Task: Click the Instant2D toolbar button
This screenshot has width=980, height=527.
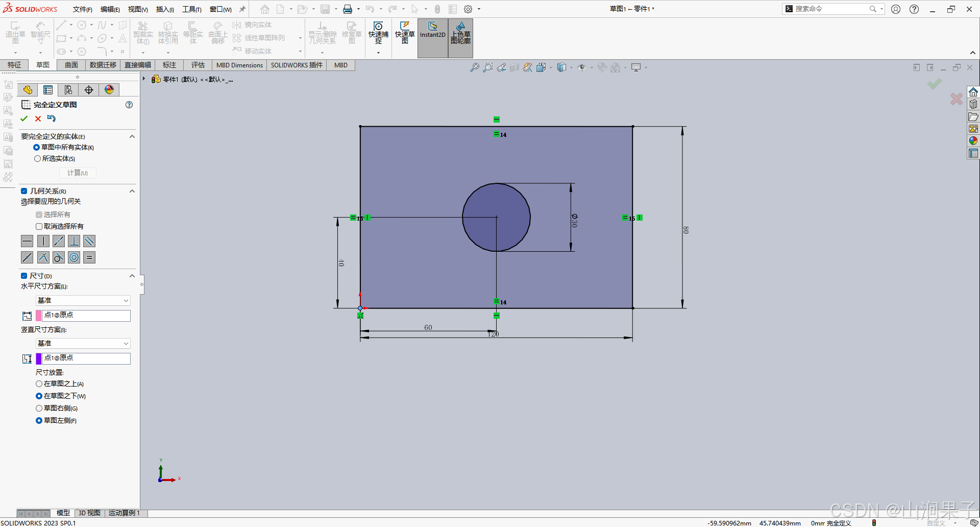Action: click(433, 38)
